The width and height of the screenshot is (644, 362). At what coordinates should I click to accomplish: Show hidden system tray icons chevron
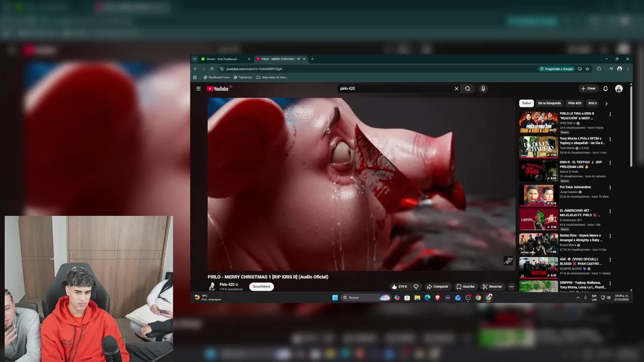(x=578, y=298)
